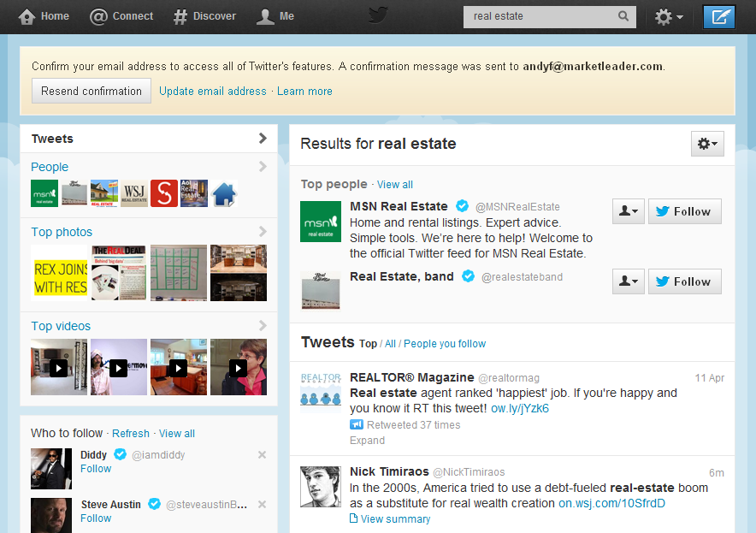Open the Real Estate, band profile name
This screenshot has height=533, width=756.
click(x=402, y=276)
